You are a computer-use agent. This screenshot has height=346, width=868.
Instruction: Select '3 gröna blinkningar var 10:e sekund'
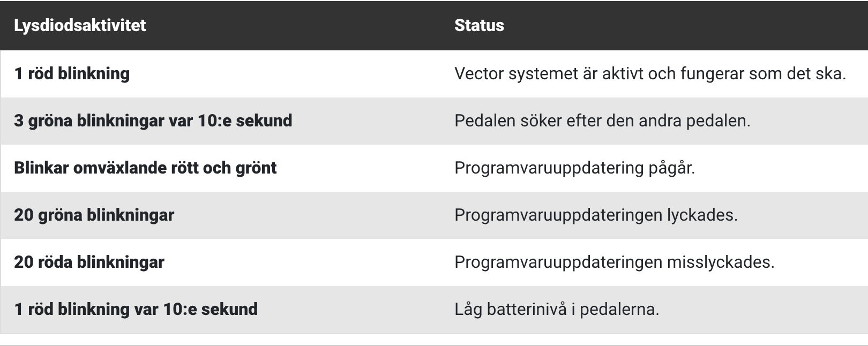pos(153,121)
